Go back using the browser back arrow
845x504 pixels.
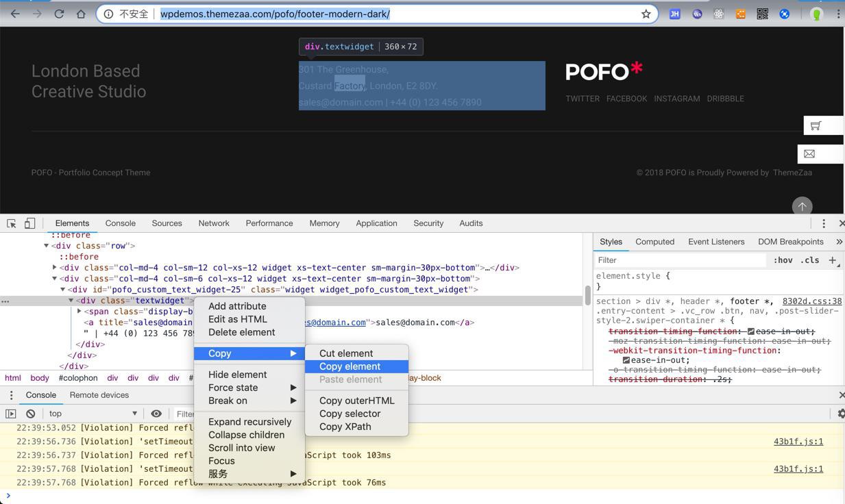(15, 14)
